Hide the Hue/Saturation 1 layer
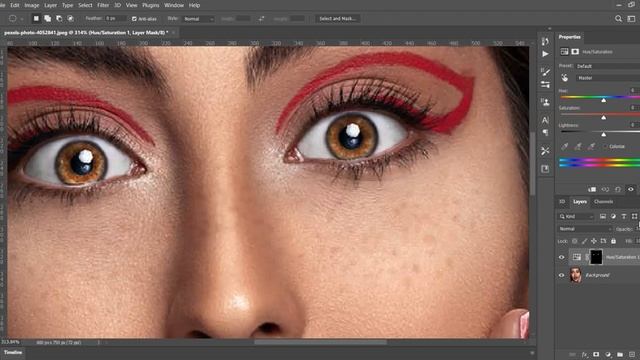The width and height of the screenshot is (640, 360). (562, 257)
